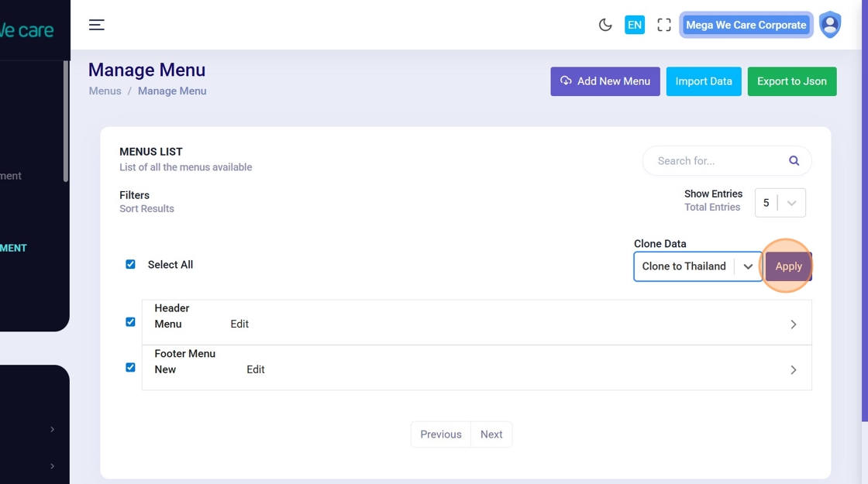Uncheck the Footer Menu New checkbox
Viewport: 868px width, 484px height.
130,368
